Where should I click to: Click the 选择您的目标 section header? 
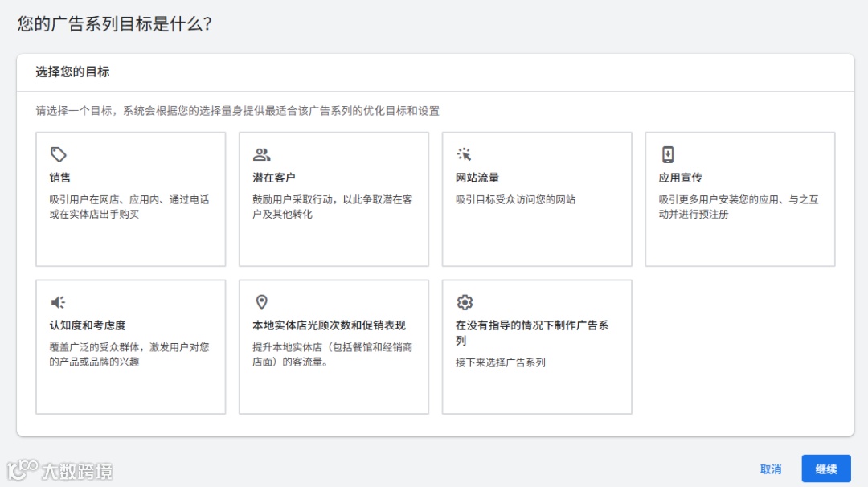coord(72,72)
